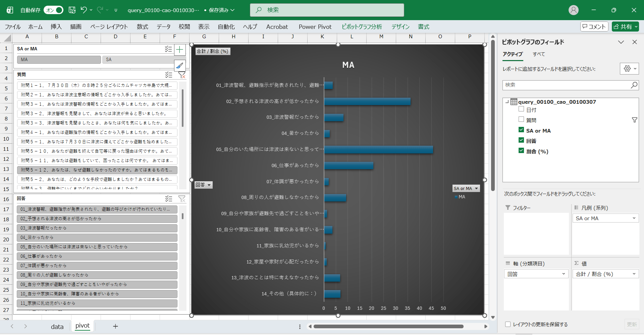Click multi-select icon on SA or MA slicer
Screen dimensions: 644x335
(x=168, y=49)
